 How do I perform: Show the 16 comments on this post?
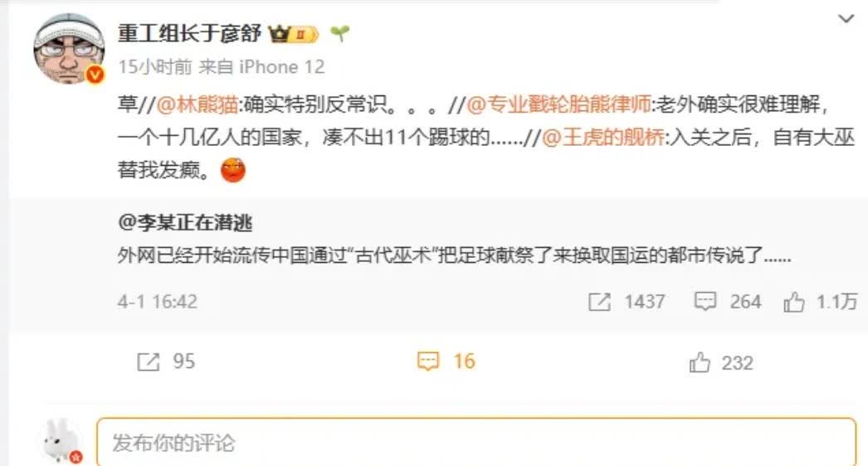click(x=446, y=362)
